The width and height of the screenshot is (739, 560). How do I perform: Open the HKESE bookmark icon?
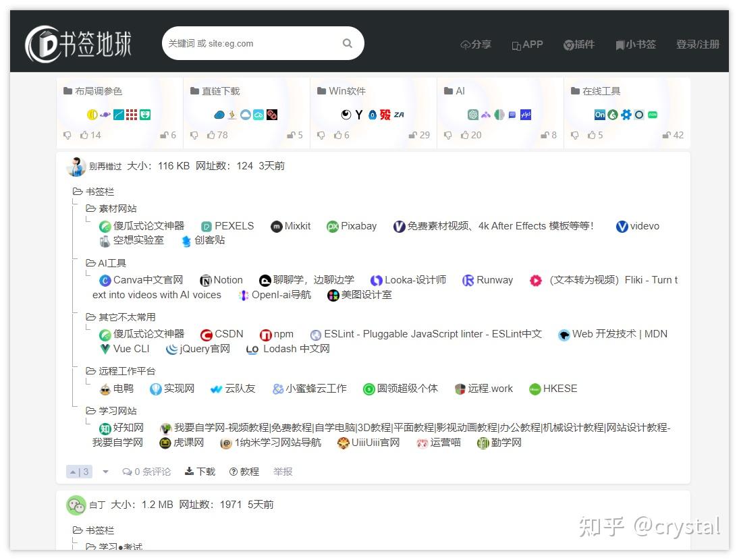[535, 389]
